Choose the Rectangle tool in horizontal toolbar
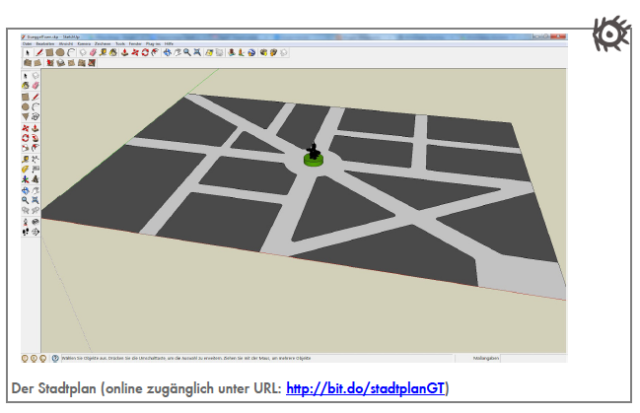Viewport: 640px width, 413px height. pos(49,52)
